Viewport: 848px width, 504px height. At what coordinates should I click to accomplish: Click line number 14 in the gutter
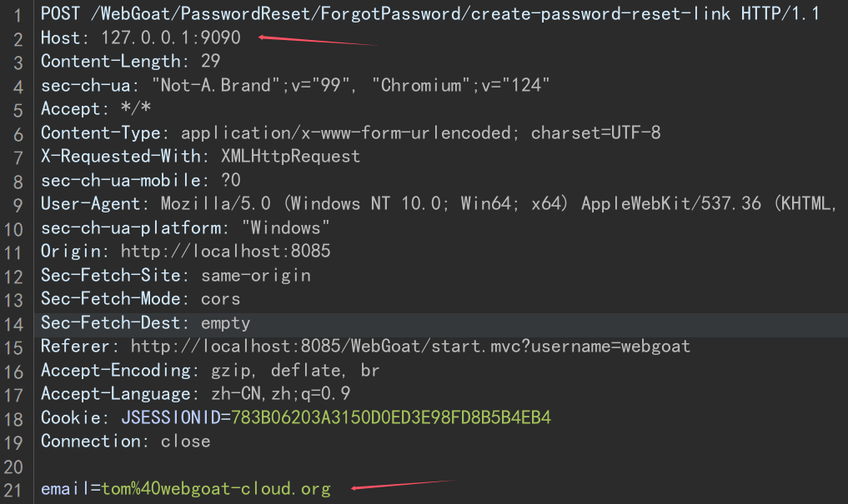pyautogui.click(x=13, y=324)
